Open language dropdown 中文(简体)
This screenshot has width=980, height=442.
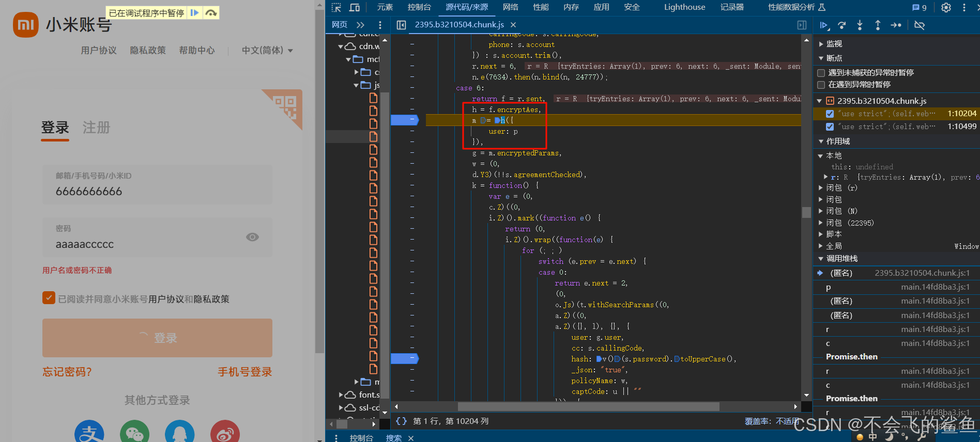click(267, 51)
